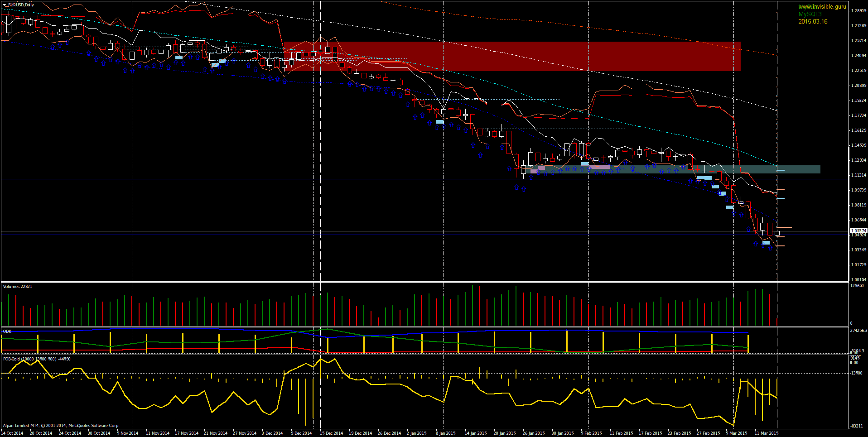Click price scale value 1.28909
Image resolution: width=868 pixels, height=437 pixels.
point(859,11)
